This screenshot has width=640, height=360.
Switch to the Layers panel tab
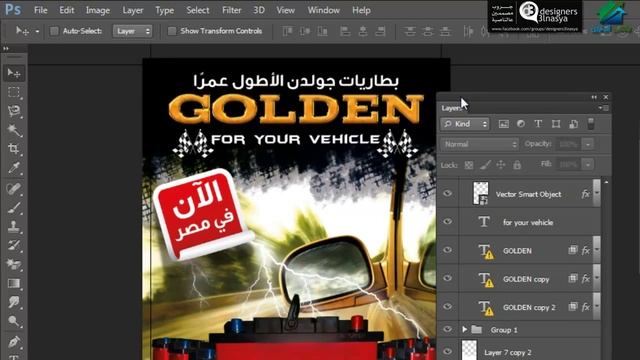pyautogui.click(x=451, y=108)
